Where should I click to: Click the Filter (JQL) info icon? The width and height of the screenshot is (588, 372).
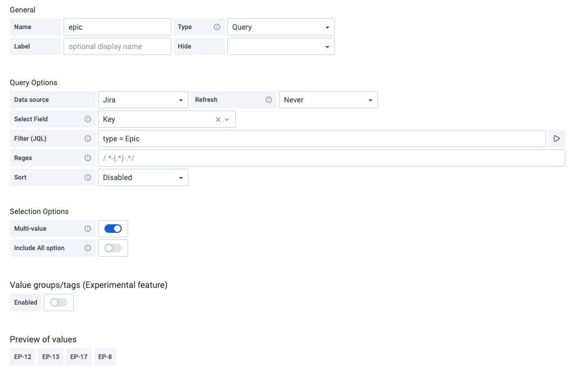(89, 139)
